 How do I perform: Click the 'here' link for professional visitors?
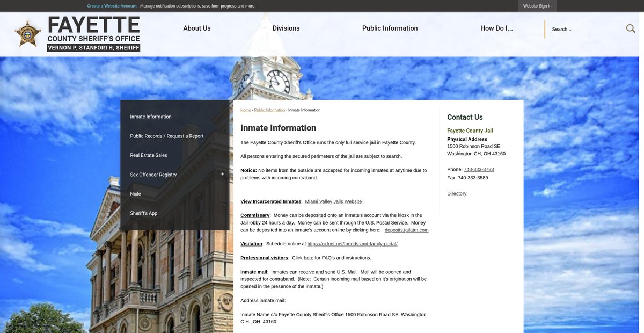tap(309, 258)
